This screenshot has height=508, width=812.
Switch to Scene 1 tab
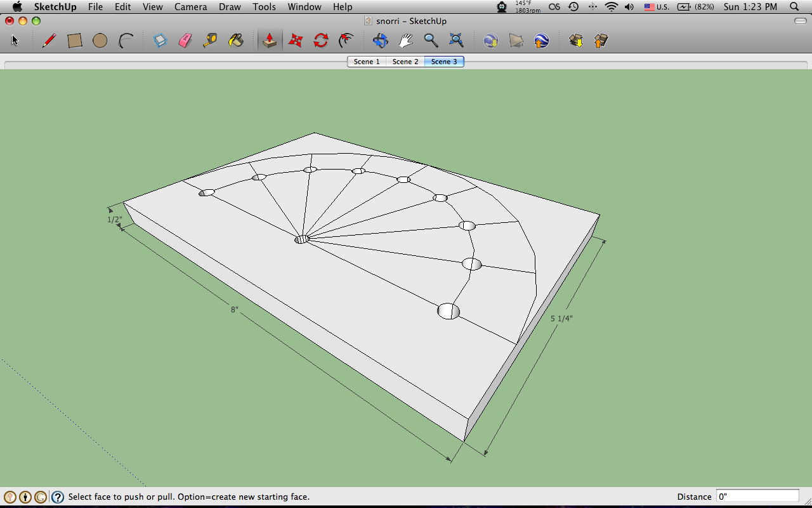(367, 62)
